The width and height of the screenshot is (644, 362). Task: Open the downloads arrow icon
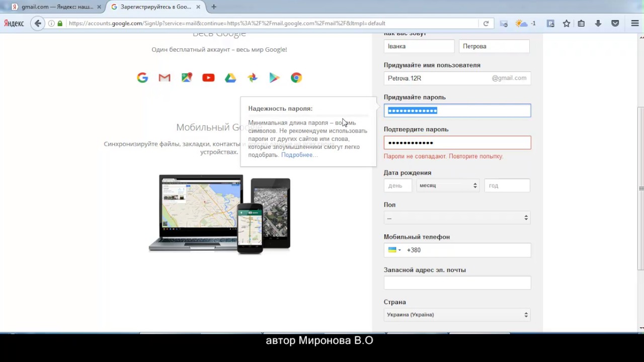(x=598, y=23)
